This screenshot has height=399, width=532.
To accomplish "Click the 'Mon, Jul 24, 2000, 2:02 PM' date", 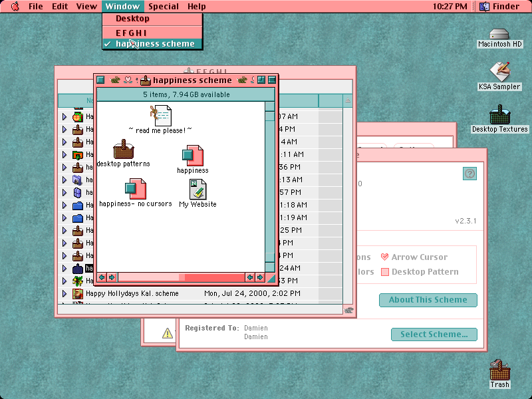I will pyautogui.click(x=252, y=293).
